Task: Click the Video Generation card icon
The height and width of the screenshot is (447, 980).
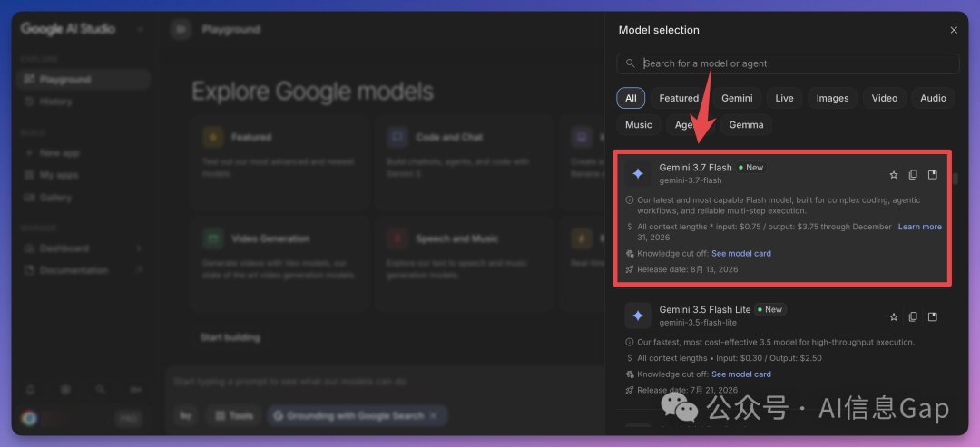Action: 212,238
